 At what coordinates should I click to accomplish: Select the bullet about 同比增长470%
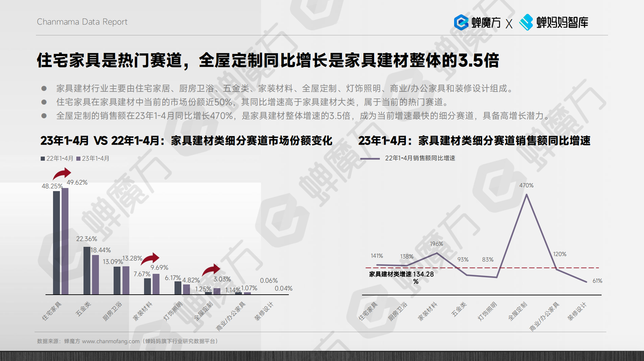(x=303, y=116)
